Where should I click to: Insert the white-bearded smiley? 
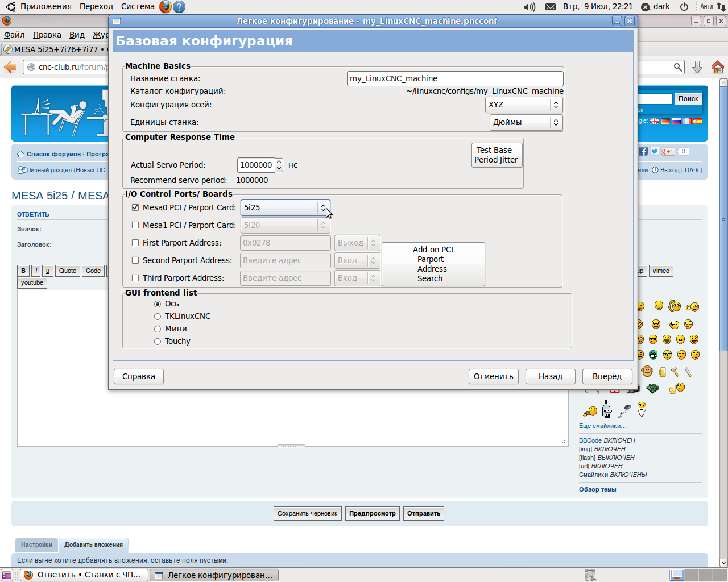coord(642,409)
